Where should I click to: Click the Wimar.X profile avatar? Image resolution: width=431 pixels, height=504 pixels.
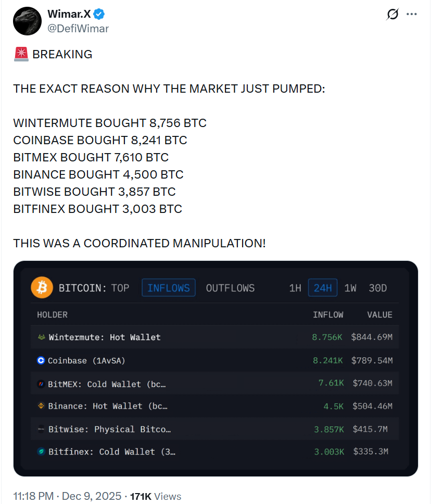[x=27, y=21]
